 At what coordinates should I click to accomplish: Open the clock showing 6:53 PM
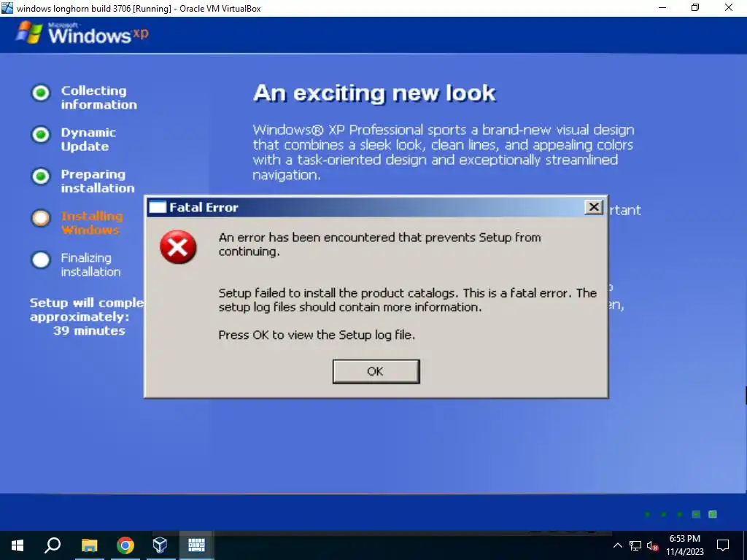(684, 545)
